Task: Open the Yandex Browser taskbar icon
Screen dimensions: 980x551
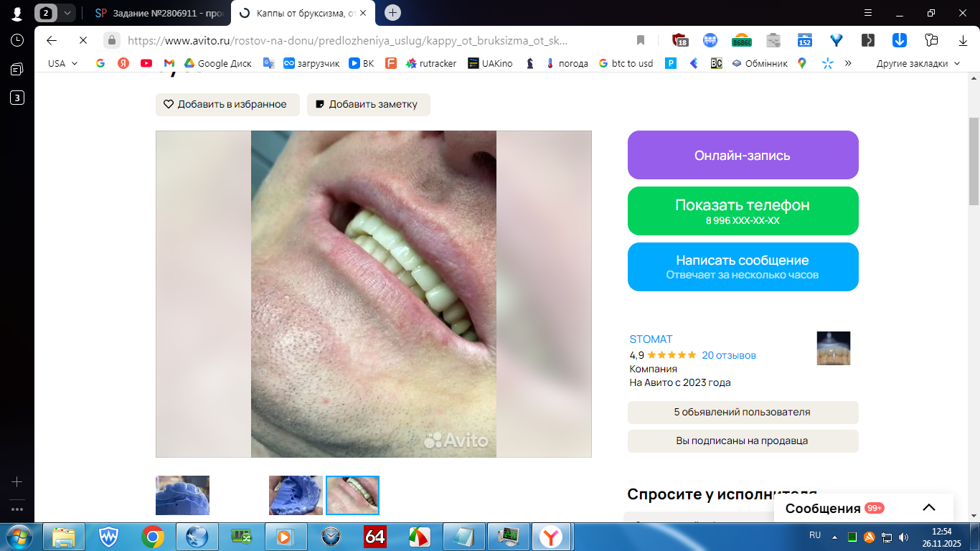Action: 550,537
